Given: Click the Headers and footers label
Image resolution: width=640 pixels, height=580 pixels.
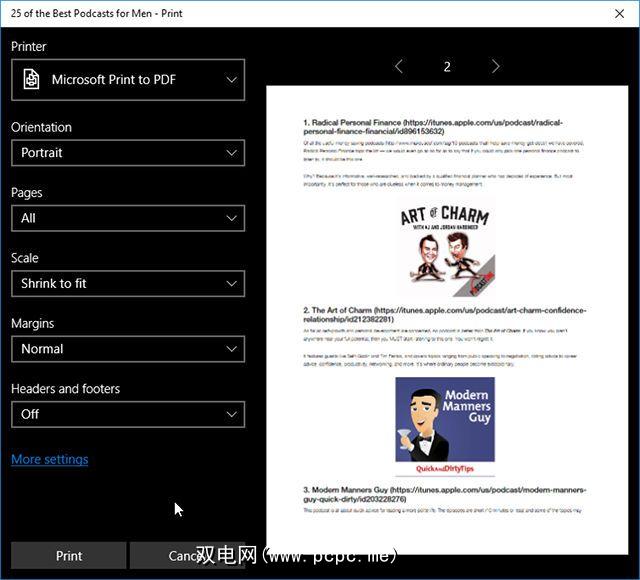Looking at the screenshot, I should (x=65, y=389).
